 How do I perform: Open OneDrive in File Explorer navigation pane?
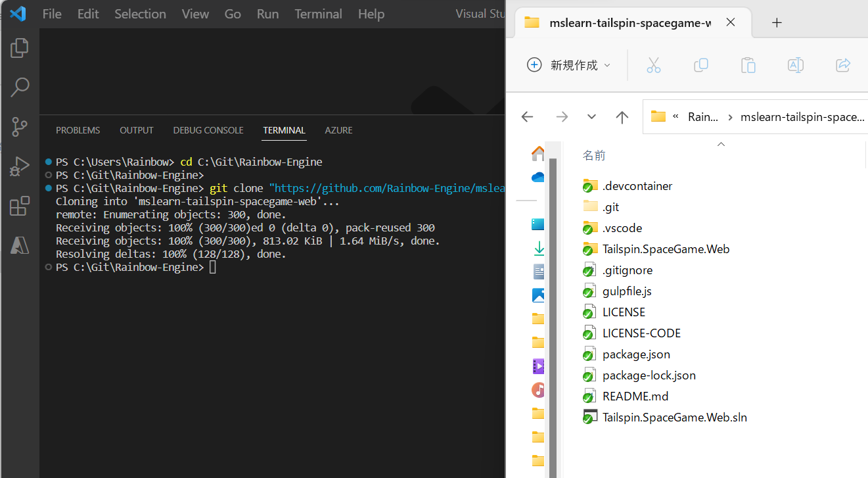(x=538, y=177)
